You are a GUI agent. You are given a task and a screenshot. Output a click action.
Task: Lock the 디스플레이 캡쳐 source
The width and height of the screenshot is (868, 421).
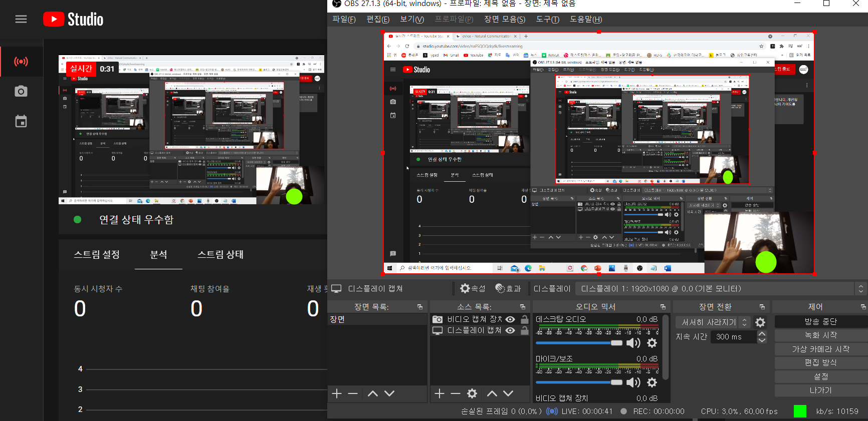click(524, 330)
